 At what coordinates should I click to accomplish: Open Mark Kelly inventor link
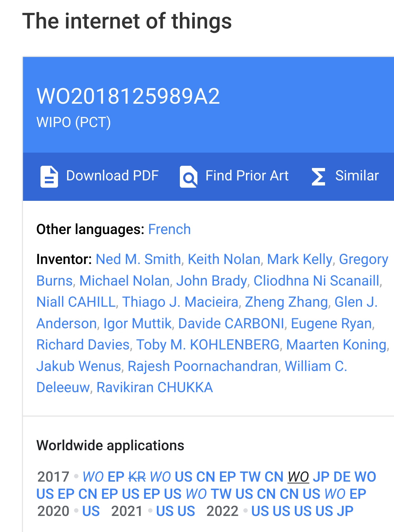coord(300,259)
